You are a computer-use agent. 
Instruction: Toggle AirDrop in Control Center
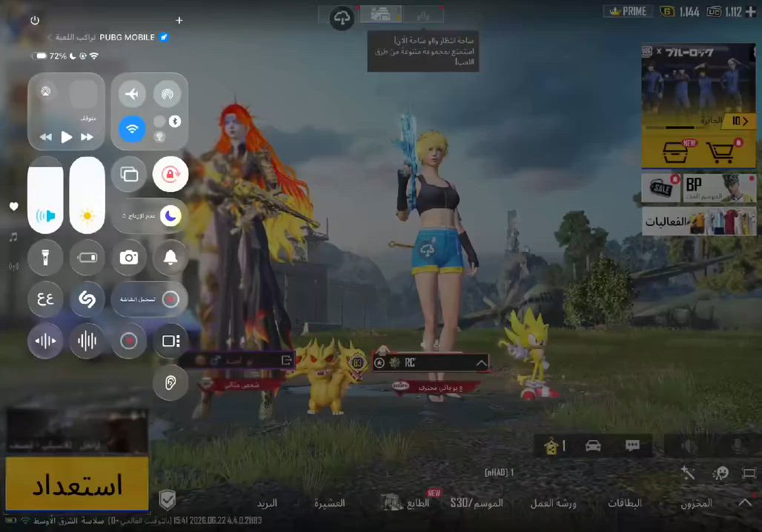(168, 94)
